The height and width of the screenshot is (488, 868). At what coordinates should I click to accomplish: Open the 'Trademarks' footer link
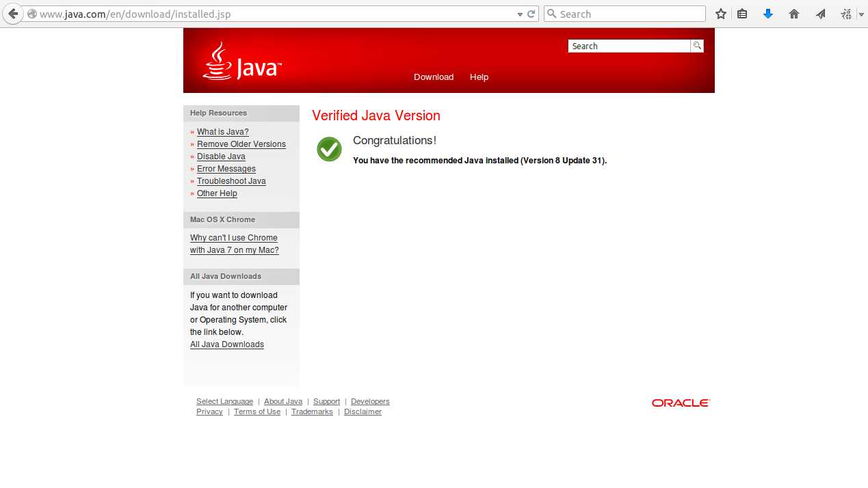click(x=312, y=411)
